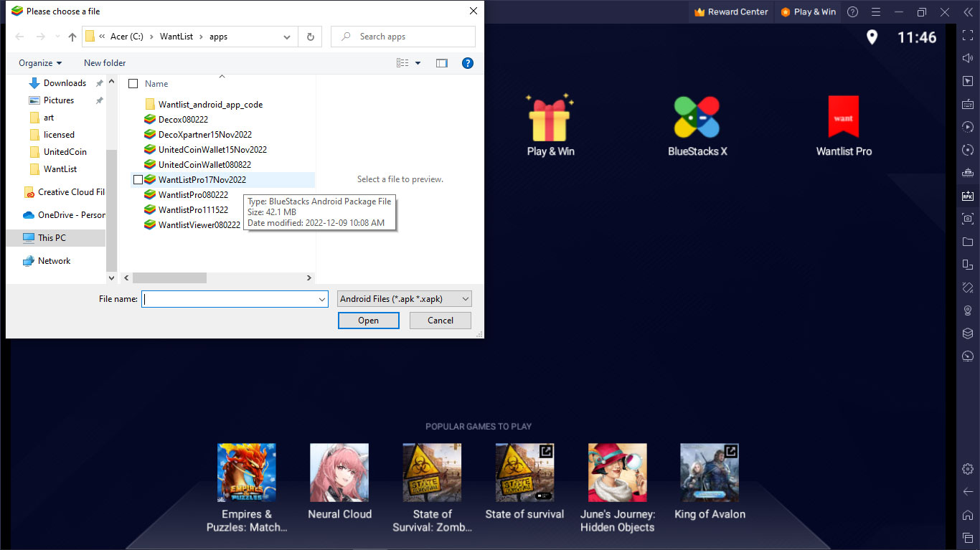980x550 pixels.
Task: Expand the breadcrumb chevron after Acer (C:)
Action: [x=151, y=37]
